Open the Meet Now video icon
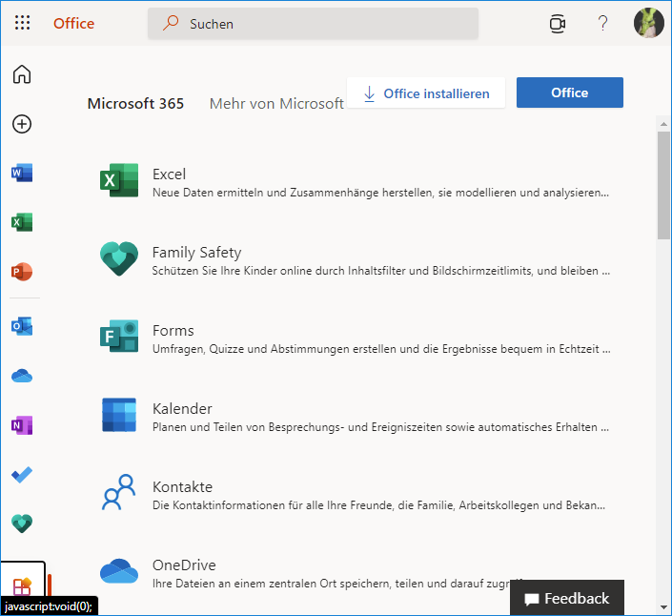This screenshot has width=672, height=616. click(x=557, y=24)
